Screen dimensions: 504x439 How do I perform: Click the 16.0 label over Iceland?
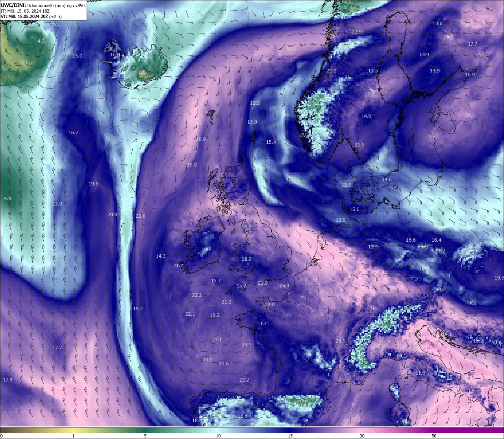click(115, 55)
